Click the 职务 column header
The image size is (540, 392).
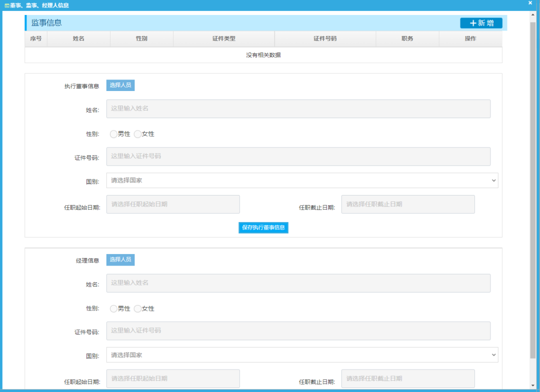click(x=407, y=38)
